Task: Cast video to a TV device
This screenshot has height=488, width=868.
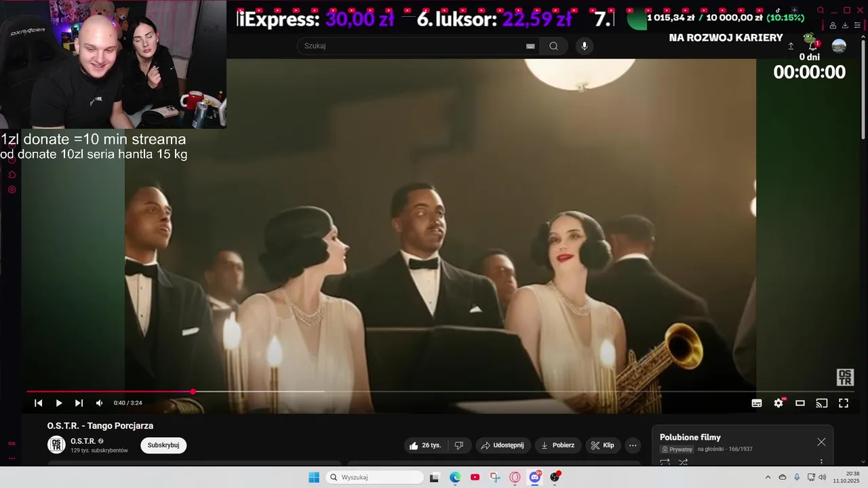Action: point(822,403)
